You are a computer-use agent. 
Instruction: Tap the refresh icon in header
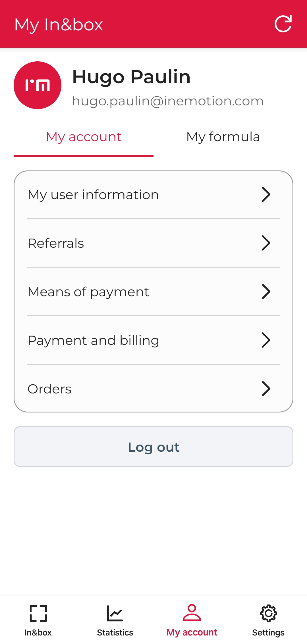pos(283,24)
